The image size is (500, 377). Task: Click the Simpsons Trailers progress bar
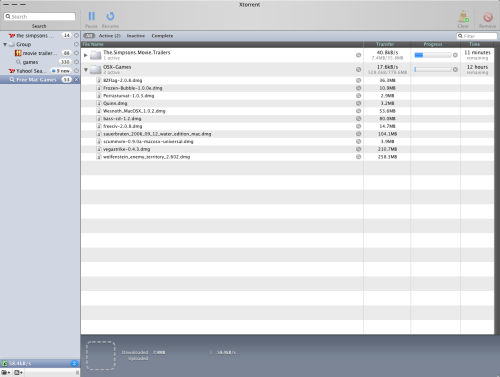point(433,55)
